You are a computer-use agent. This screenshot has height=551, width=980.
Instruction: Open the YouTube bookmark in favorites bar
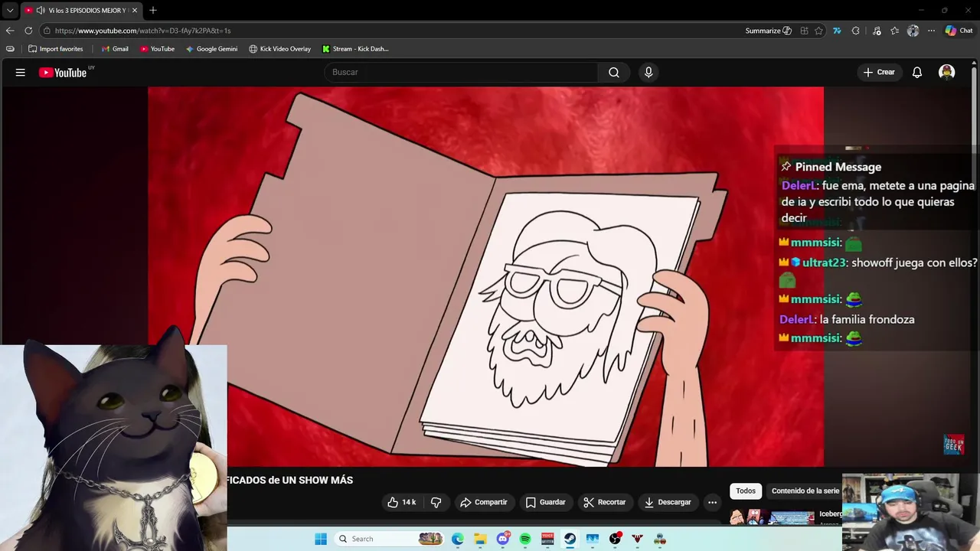[157, 49]
